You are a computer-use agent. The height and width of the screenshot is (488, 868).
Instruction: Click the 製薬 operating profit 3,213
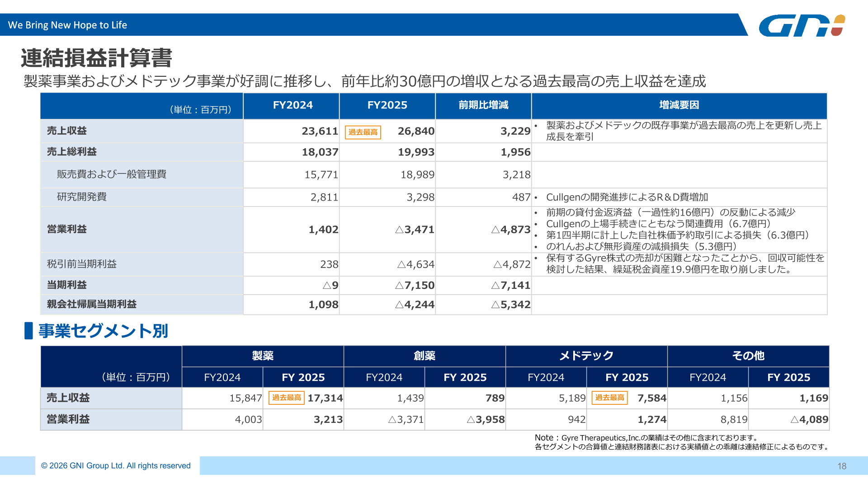pyautogui.click(x=328, y=419)
